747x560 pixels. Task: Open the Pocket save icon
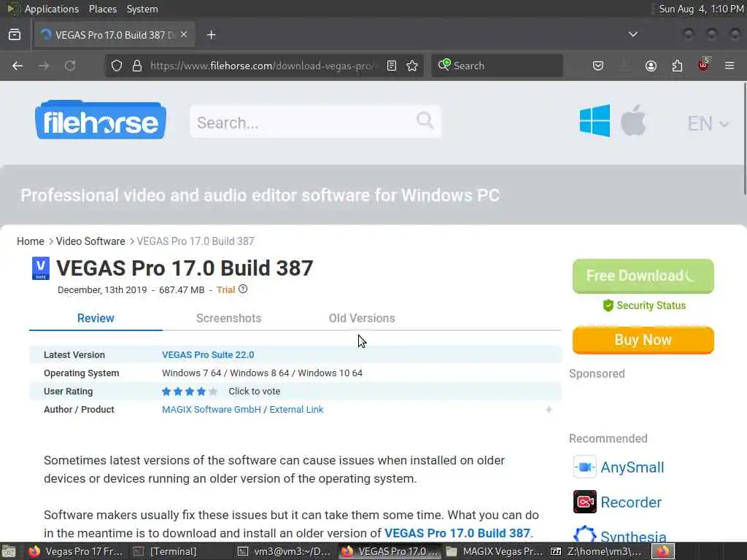(598, 66)
